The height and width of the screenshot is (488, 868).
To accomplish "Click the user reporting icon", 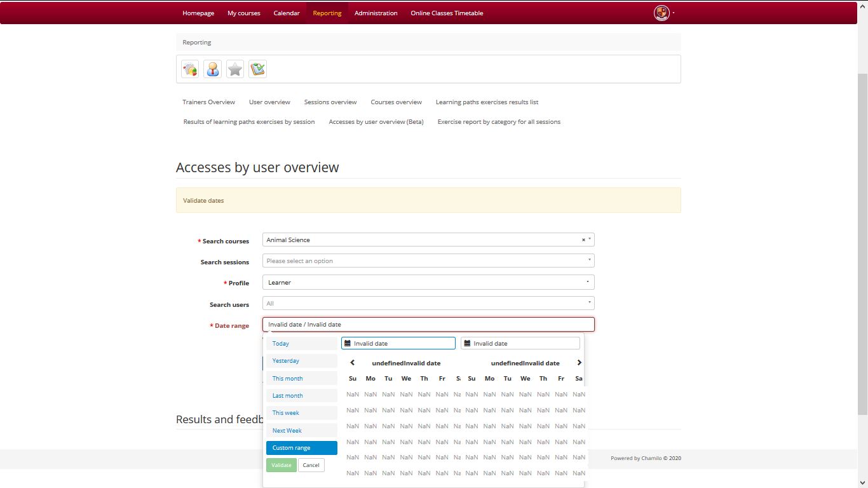I will coord(212,69).
